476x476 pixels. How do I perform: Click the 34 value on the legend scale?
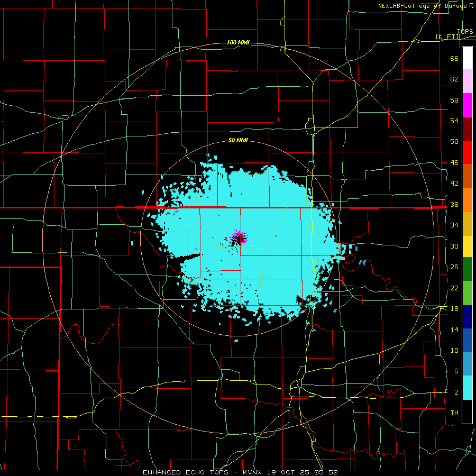[x=454, y=225]
